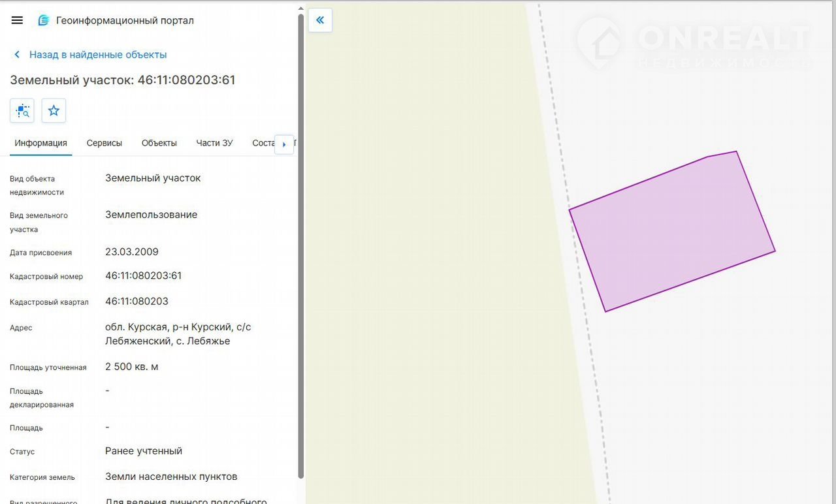Click the back chevron arrow icon

[17, 55]
